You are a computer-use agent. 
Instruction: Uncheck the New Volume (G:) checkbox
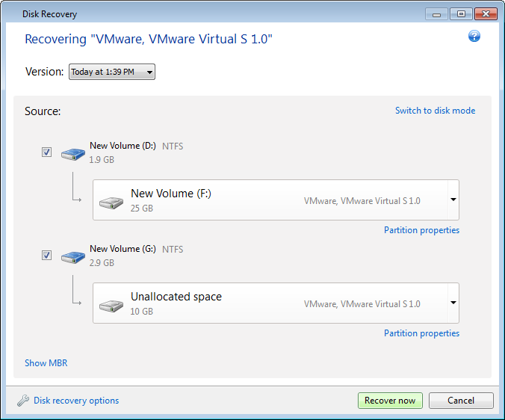point(47,255)
